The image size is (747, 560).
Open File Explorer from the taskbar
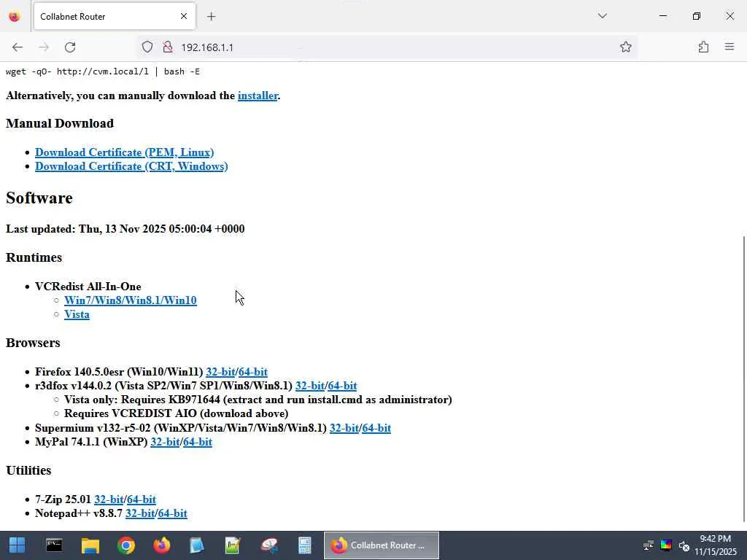[90, 545]
